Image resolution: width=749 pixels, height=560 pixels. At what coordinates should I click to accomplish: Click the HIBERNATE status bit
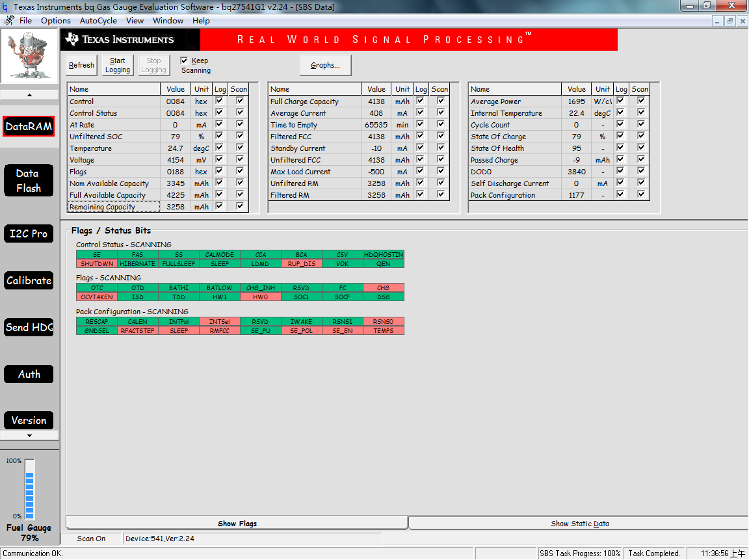click(138, 264)
